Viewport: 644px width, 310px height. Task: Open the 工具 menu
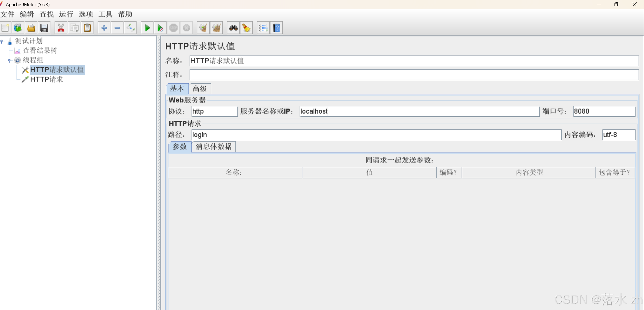click(x=105, y=14)
